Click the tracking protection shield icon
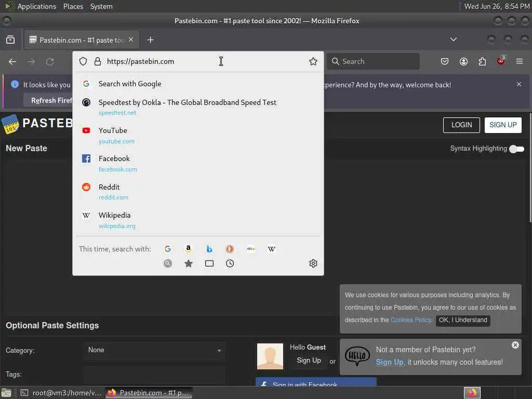Screen dimensions: 532x399 click(83, 61)
